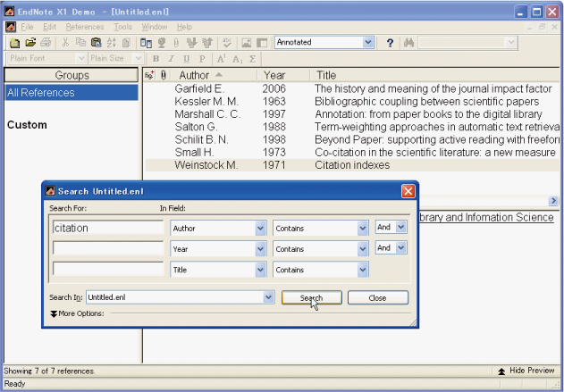
Task: Click the binoculars Find icon
Action: pyautogui.click(x=408, y=43)
